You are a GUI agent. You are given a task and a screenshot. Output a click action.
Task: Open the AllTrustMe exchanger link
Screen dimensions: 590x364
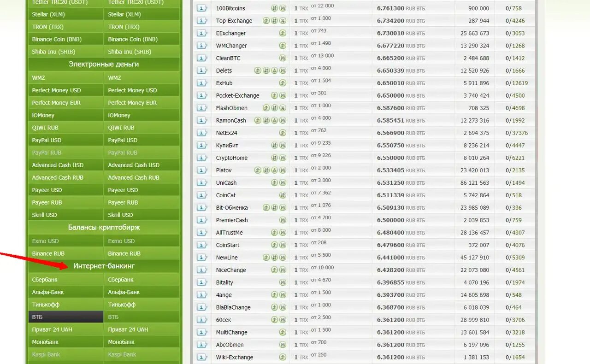point(229,233)
